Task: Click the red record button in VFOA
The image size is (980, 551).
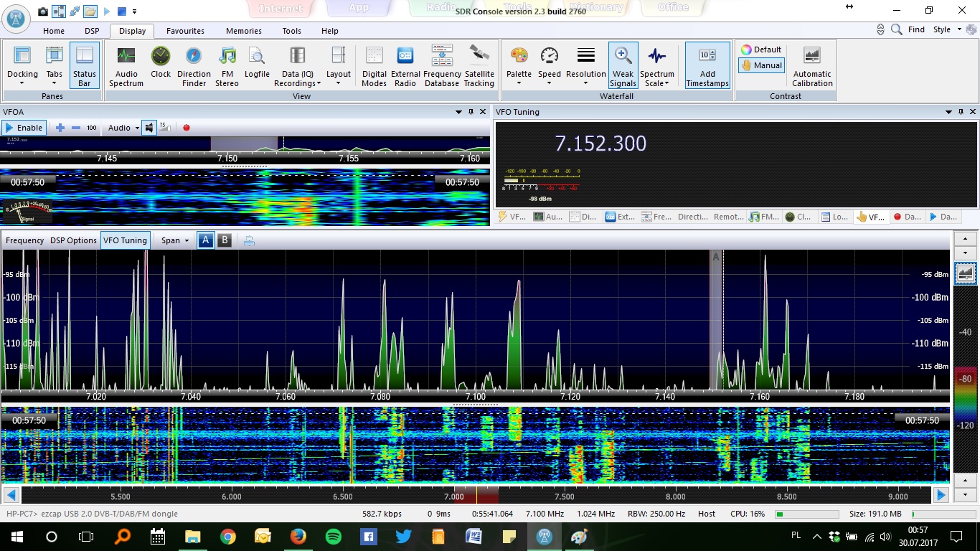Action: point(187,128)
